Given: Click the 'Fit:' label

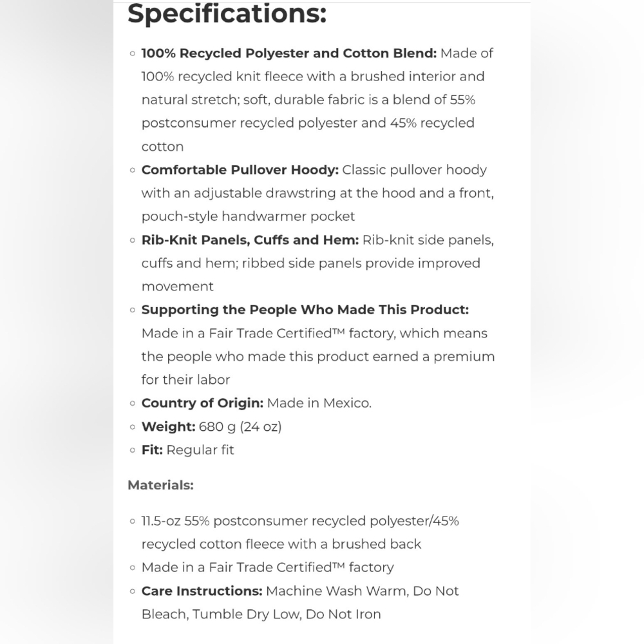Looking at the screenshot, I should (x=152, y=450).
